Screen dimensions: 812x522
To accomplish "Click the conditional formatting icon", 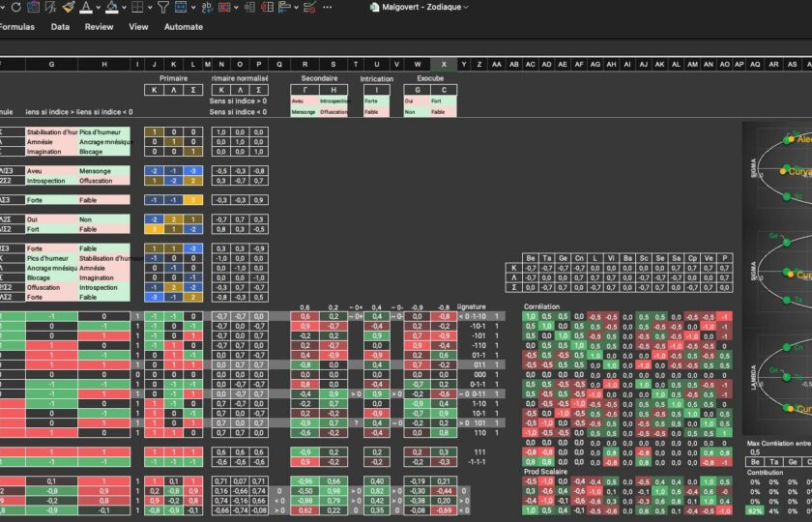I will [x=223, y=7].
